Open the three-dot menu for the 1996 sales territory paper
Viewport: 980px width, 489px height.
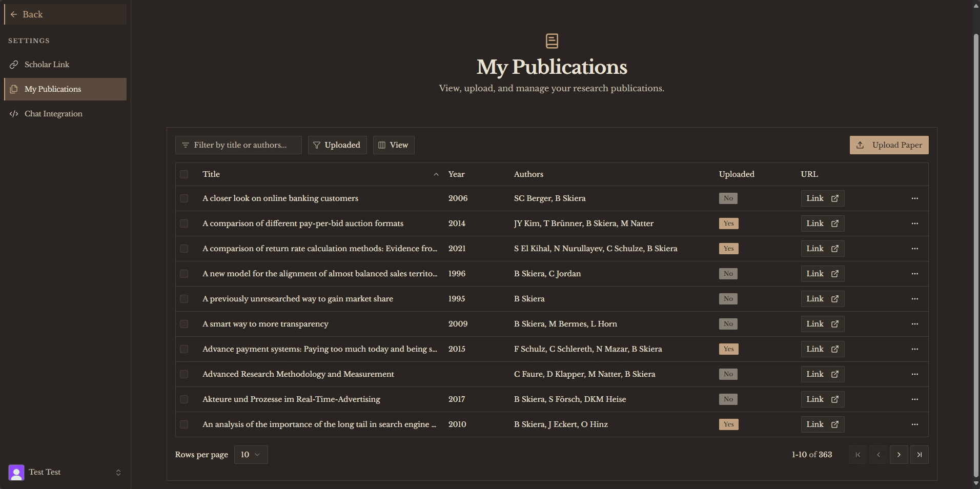pos(915,274)
